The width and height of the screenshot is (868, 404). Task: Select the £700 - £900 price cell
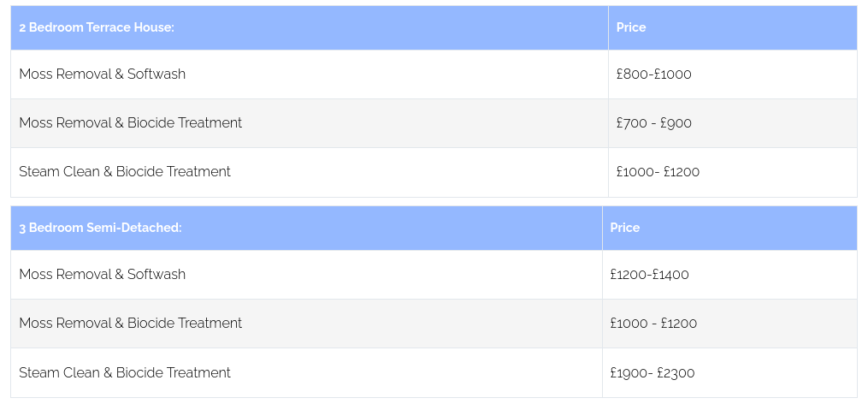tap(653, 123)
